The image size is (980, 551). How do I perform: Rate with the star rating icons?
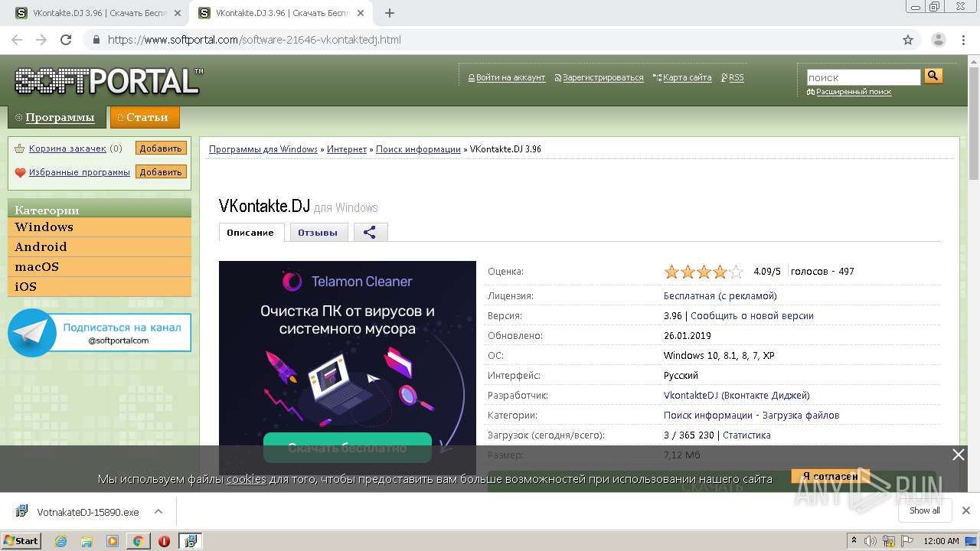pyautogui.click(x=704, y=272)
